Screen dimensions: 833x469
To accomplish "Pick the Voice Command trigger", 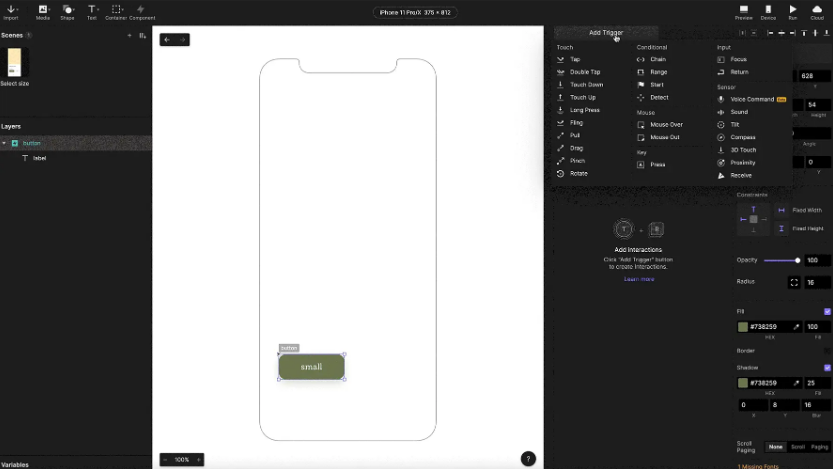I will click(751, 99).
